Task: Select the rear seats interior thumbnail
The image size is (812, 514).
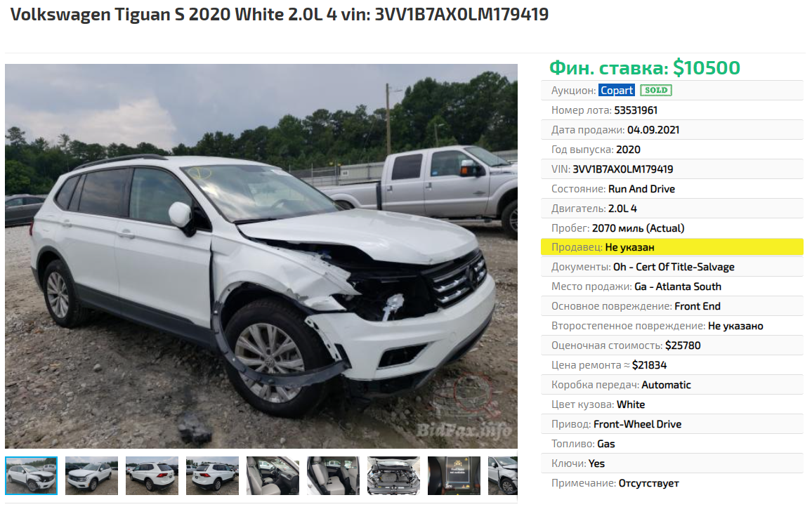Action: tap(333, 475)
